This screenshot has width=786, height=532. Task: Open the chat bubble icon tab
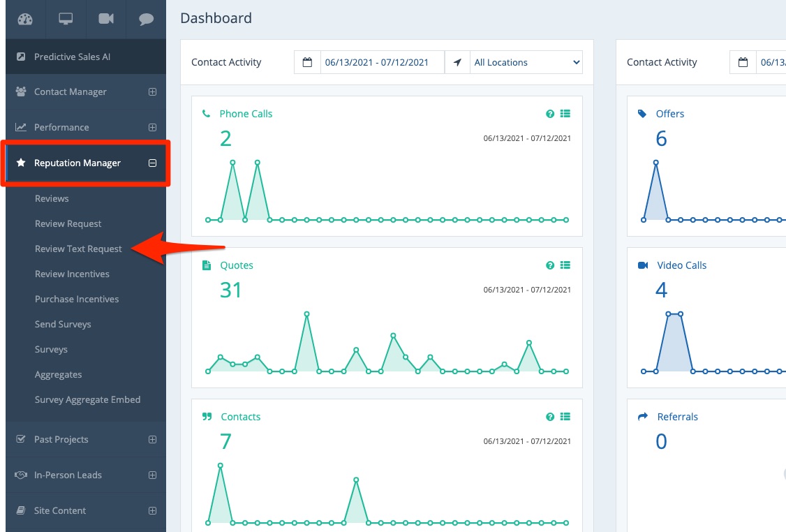[x=146, y=19]
